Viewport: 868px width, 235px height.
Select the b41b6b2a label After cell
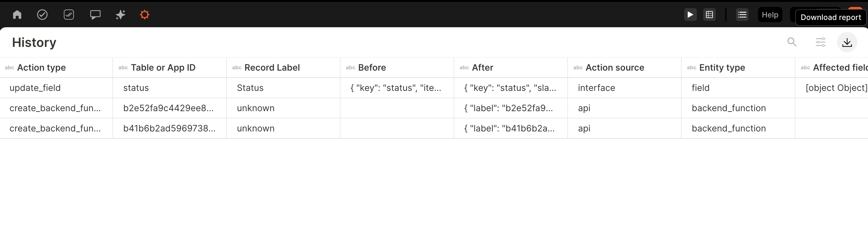(x=509, y=128)
